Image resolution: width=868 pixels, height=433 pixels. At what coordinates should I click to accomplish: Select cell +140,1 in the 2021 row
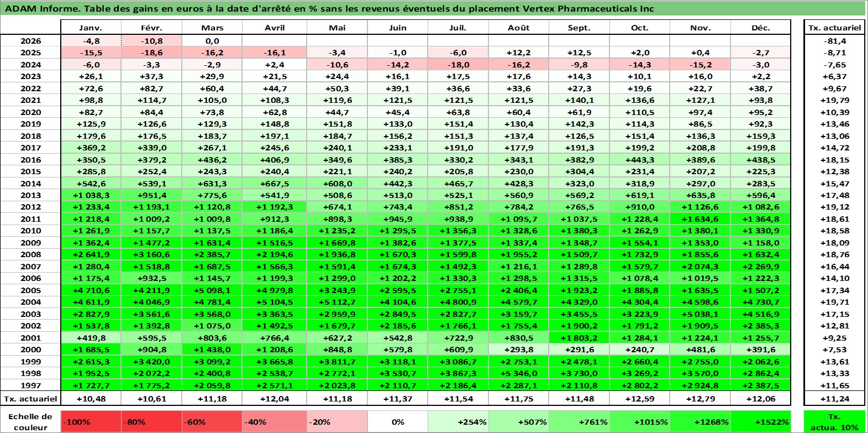coord(579,100)
